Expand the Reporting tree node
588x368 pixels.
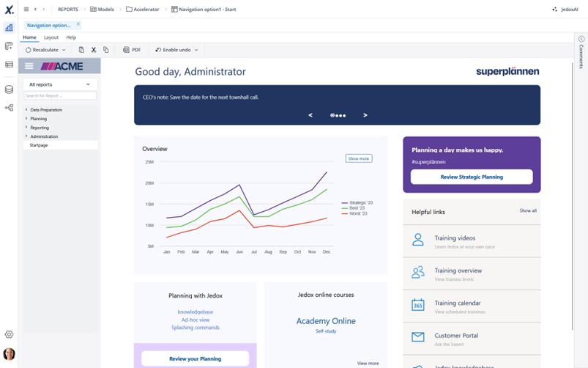26,128
